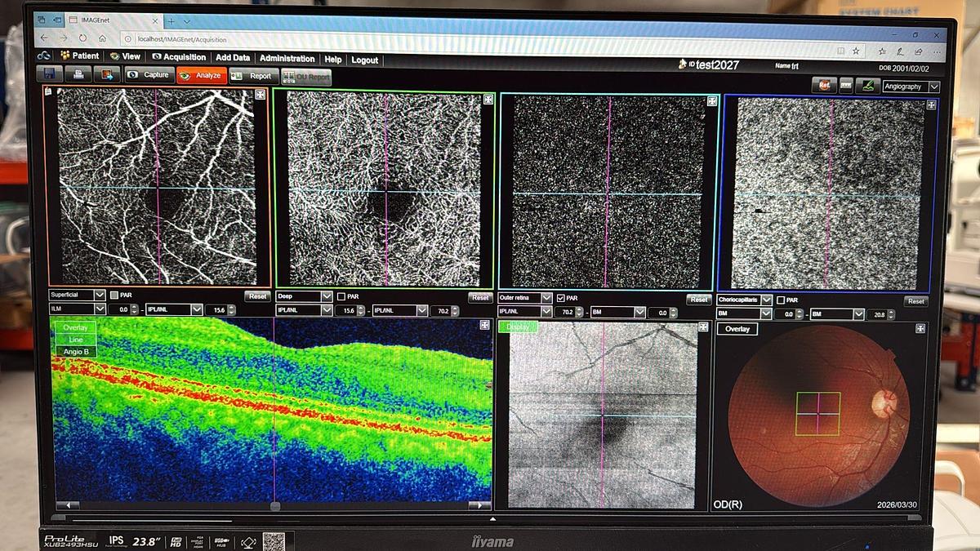Open the Patient menu
Screen dimensions: 980x551
(85, 58)
